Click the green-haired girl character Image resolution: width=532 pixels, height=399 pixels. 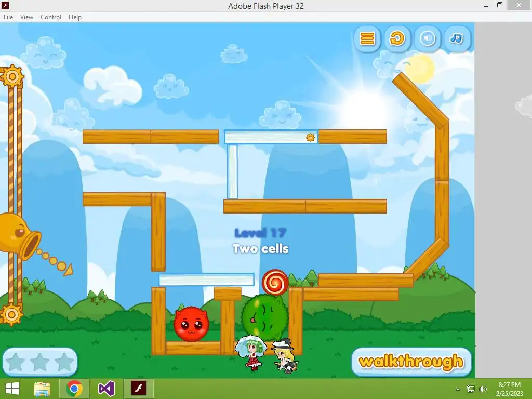click(x=252, y=353)
